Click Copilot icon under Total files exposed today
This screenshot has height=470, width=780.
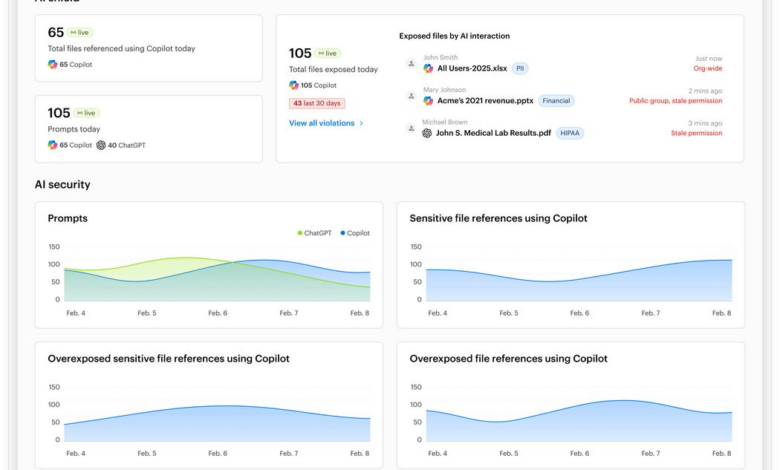(293, 85)
